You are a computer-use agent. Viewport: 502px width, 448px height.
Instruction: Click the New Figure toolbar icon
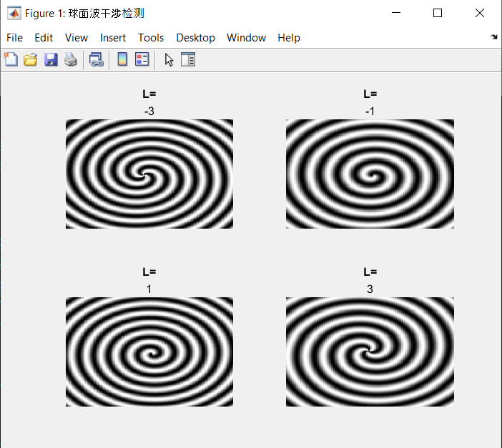pyautogui.click(x=11, y=59)
